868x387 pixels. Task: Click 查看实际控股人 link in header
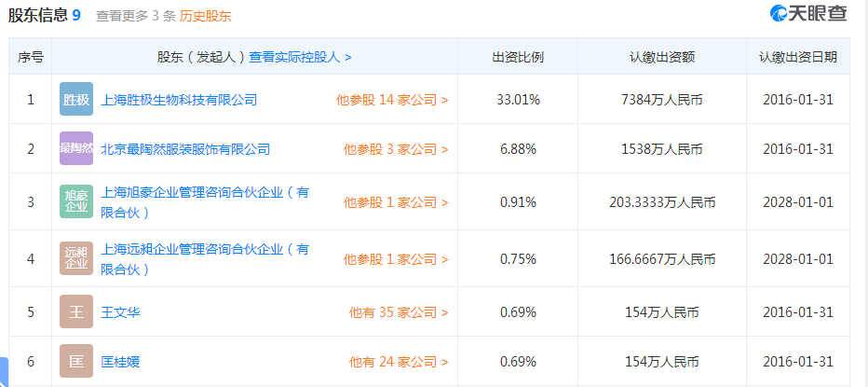tap(300, 57)
